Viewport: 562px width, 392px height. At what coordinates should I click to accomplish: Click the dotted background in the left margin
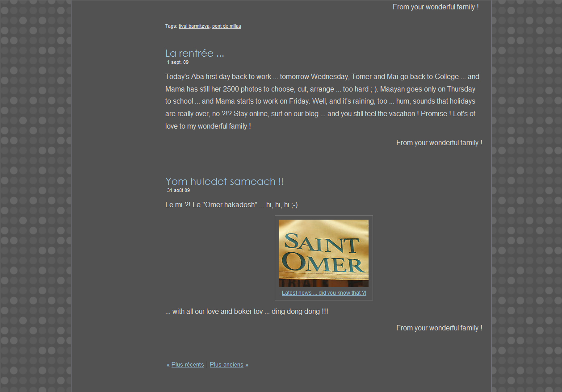click(x=35, y=196)
